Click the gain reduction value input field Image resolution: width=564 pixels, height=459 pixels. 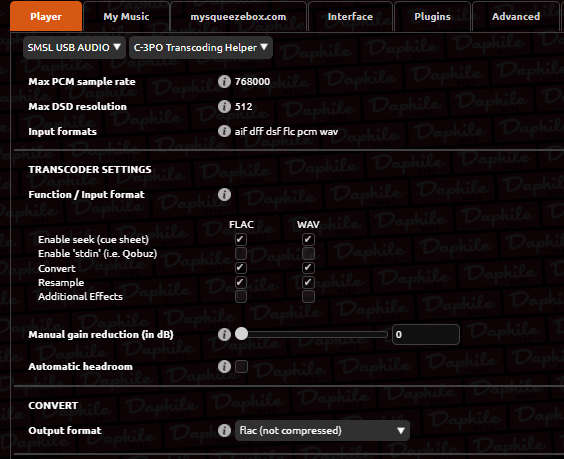tap(426, 335)
